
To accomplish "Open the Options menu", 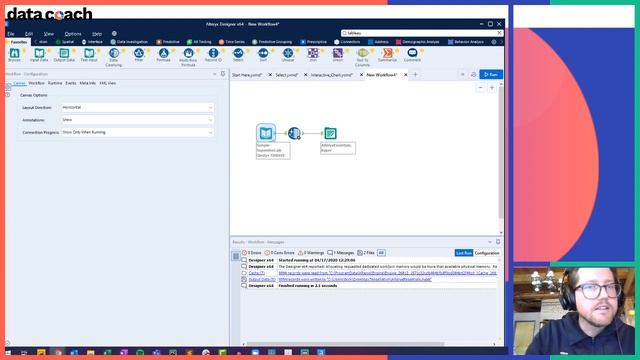I will 73,34.
